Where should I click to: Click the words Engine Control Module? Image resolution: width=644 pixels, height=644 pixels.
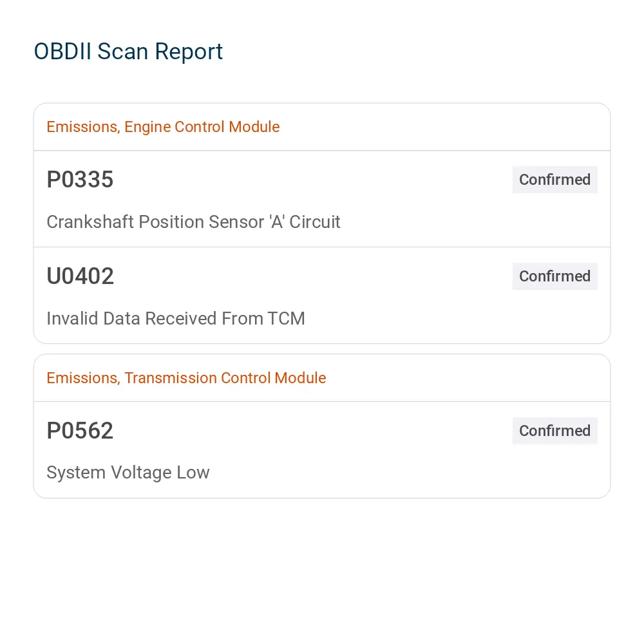[202, 127]
